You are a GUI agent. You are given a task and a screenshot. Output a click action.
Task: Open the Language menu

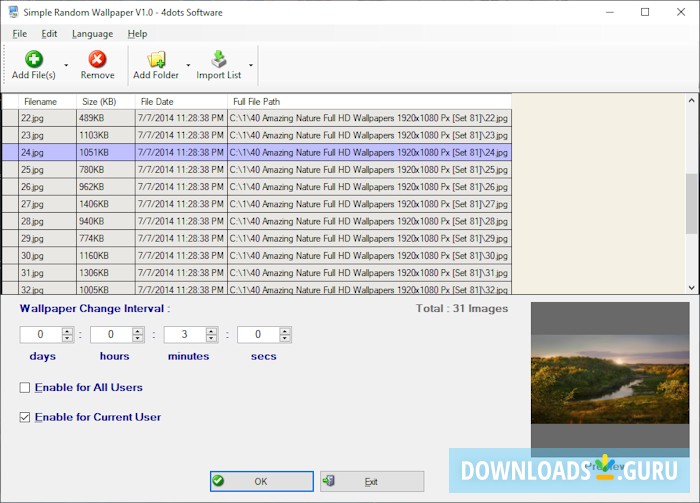(x=92, y=33)
